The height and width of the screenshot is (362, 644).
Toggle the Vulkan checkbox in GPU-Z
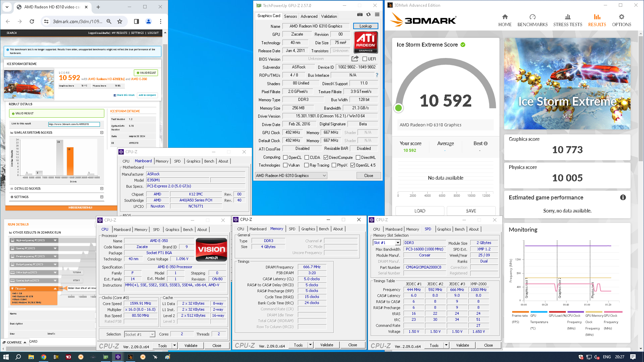[x=285, y=165]
